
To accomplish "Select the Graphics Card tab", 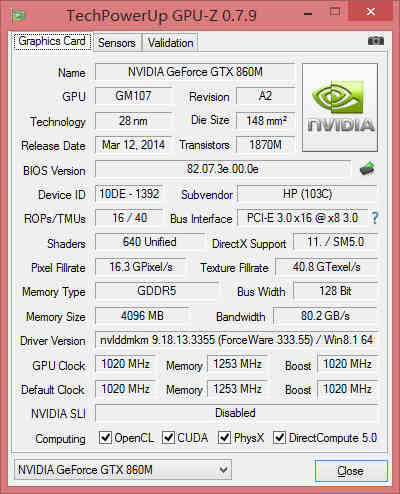I will tap(52, 41).
